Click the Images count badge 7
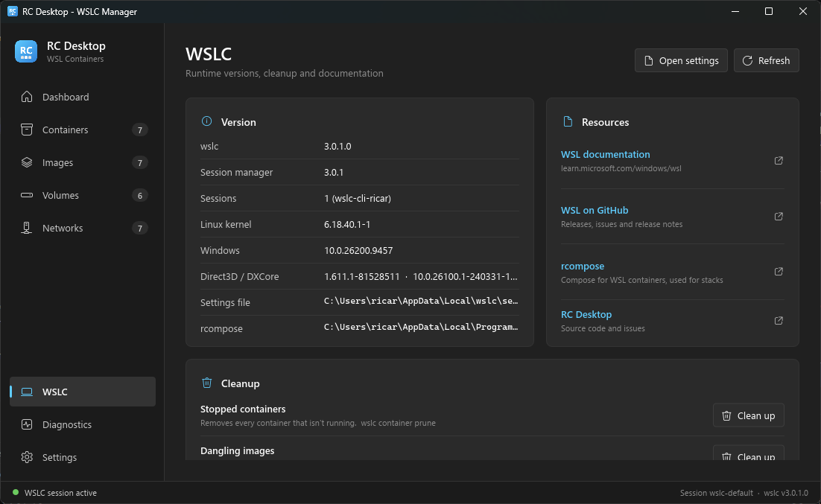The image size is (821, 504). pyautogui.click(x=140, y=163)
